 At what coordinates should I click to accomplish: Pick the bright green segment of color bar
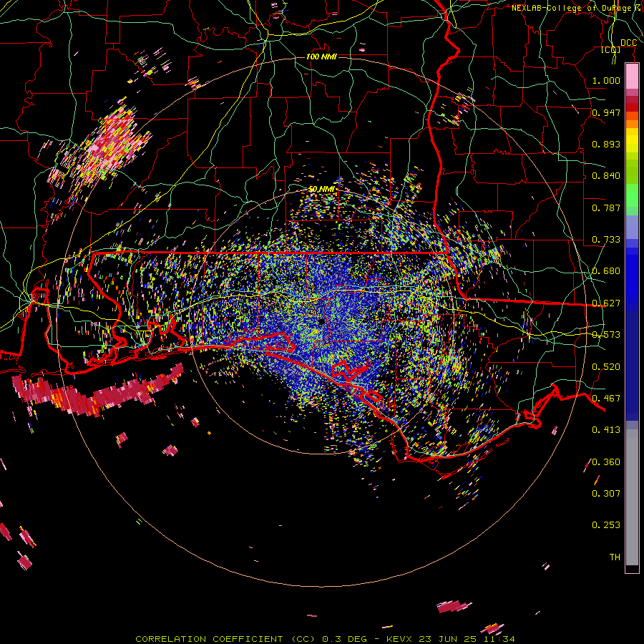pos(632,195)
